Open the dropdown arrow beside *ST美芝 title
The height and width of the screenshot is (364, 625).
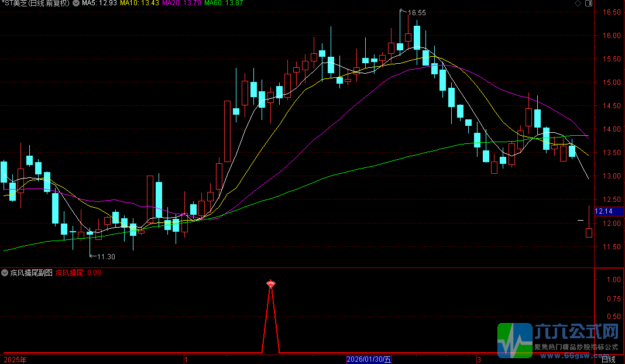tap(75, 3)
